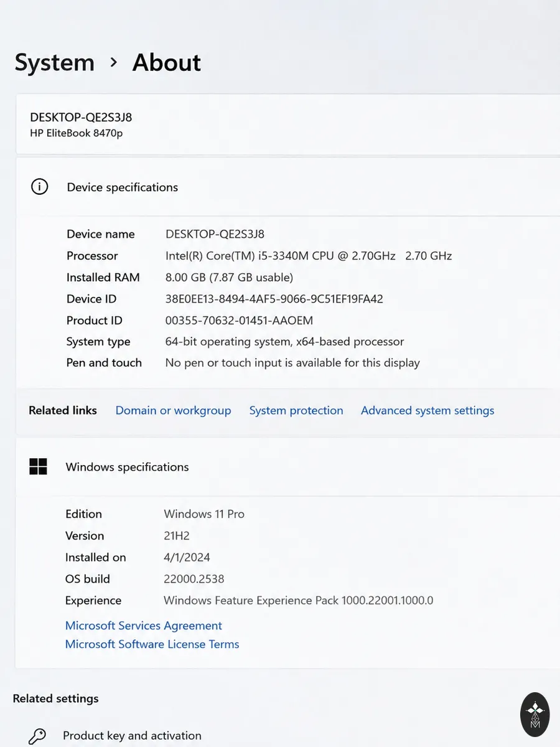Click the Installed on label
Viewport: 560px width, 747px height.
[x=96, y=558]
